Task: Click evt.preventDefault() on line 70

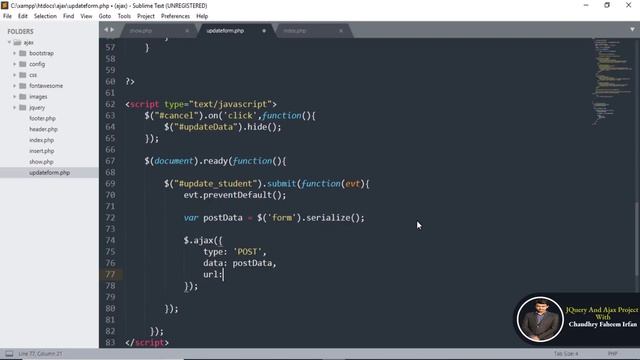Action: [x=235, y=195]
